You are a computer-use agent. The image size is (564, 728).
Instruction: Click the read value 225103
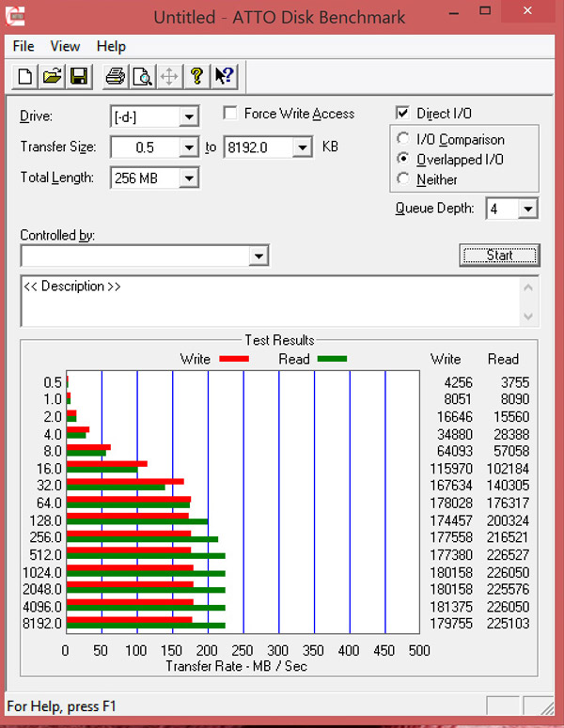508,624
